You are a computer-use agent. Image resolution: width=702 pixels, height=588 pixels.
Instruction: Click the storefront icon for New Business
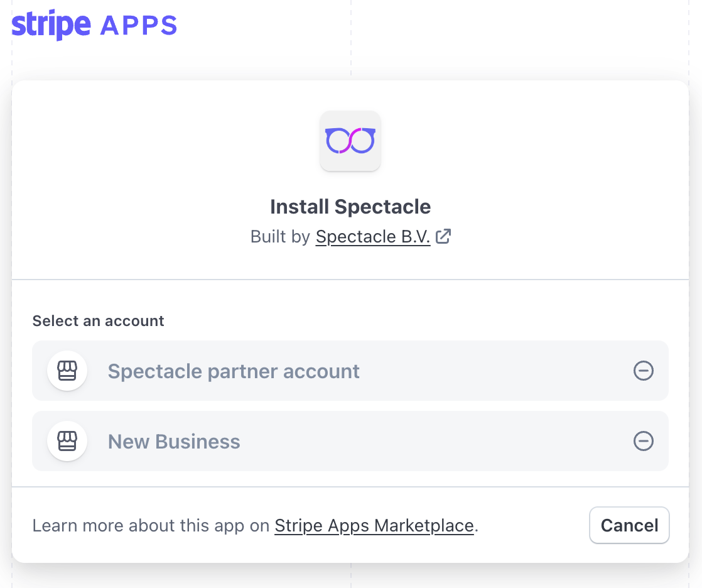coord(67,441)
